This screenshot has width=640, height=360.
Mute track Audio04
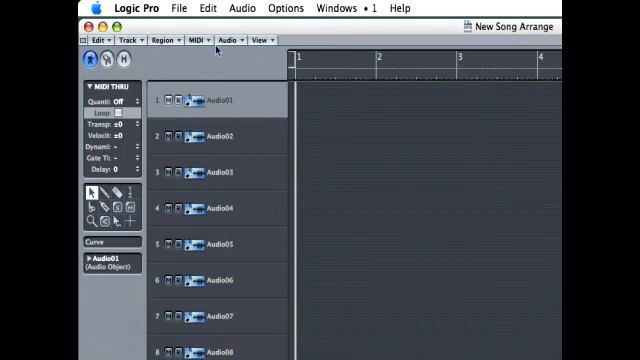pos(168,208)
